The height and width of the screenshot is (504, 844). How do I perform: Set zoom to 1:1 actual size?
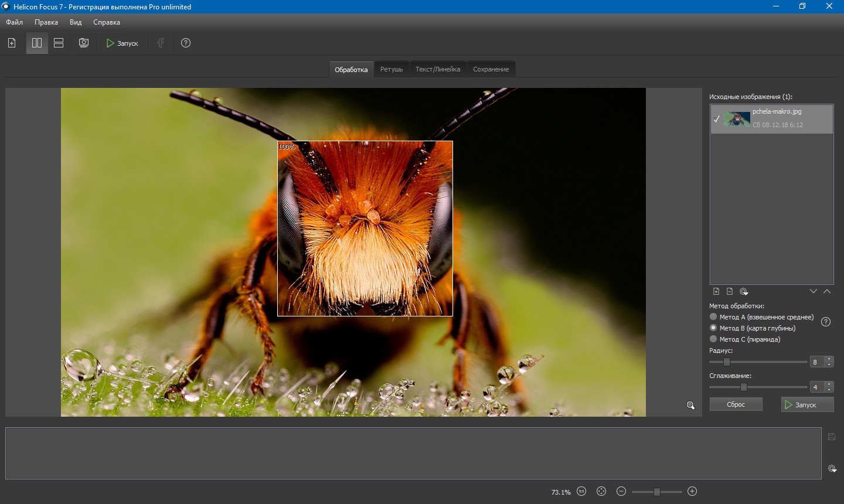coord(581,491)
